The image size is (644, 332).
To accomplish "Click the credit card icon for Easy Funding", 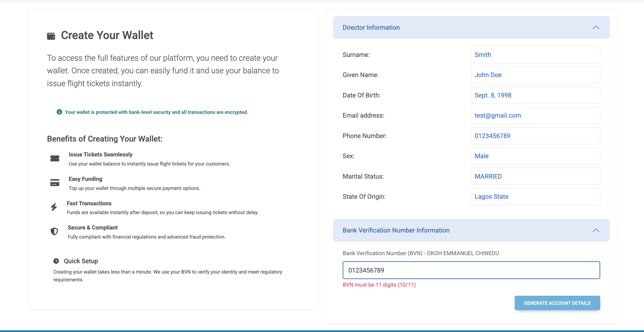I will click(x=55, y=183).
